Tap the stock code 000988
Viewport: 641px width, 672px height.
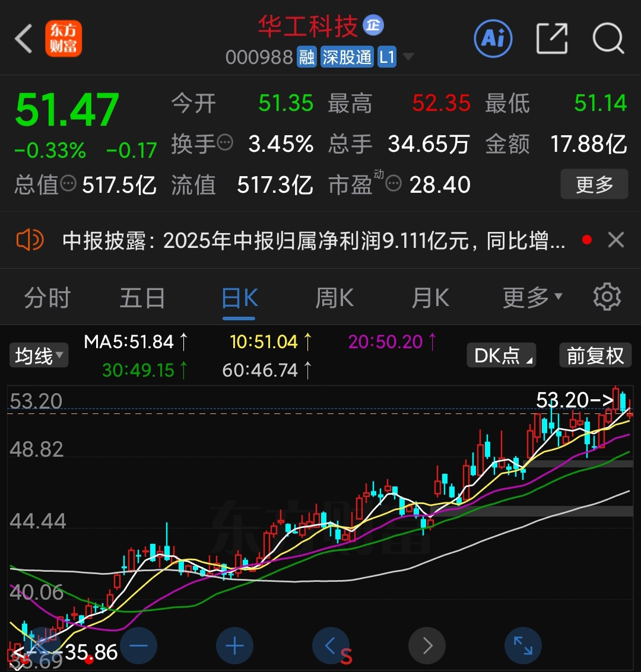[259, 57]
